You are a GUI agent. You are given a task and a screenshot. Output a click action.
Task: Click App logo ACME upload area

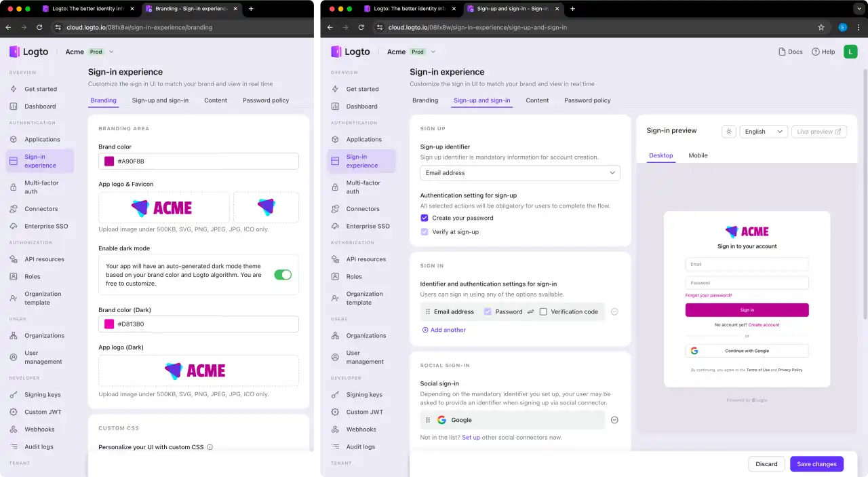(x=164, y=208)
